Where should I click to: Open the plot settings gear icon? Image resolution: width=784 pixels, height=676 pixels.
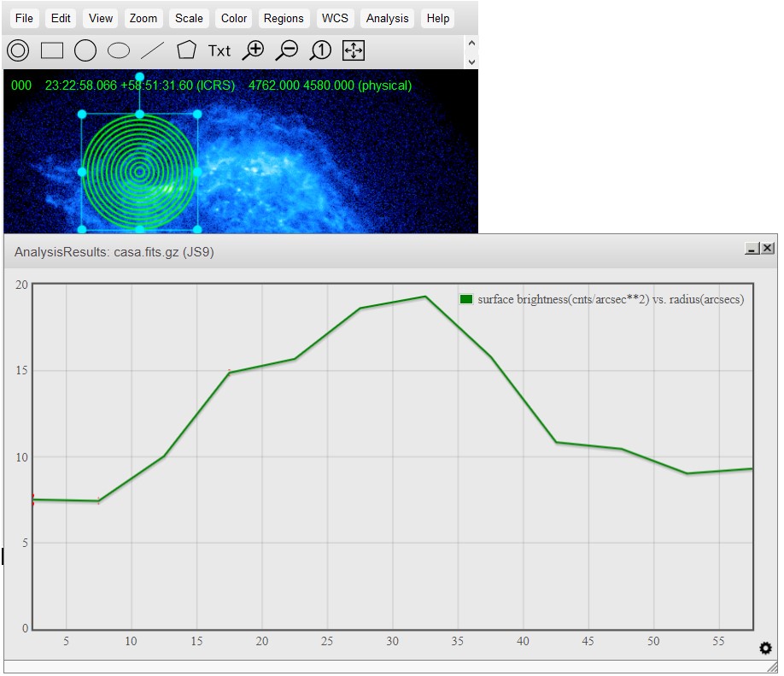coord(765,649)
